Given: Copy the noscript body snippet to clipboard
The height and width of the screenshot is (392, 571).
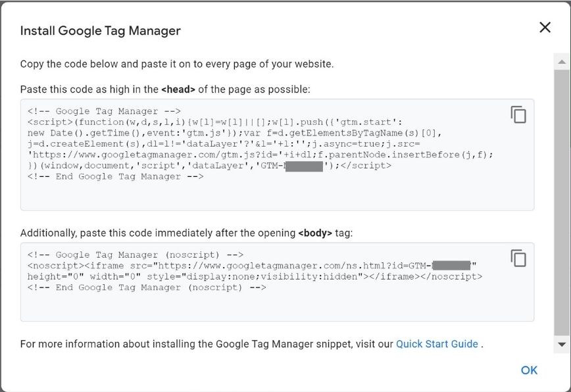Looking at the screenshot, I should point(518,258).
